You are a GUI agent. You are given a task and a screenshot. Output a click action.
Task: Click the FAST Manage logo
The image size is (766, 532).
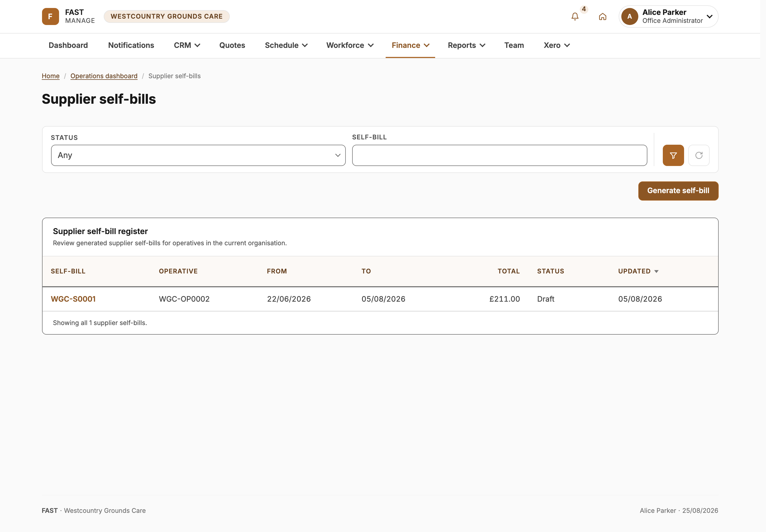(68, 16)
